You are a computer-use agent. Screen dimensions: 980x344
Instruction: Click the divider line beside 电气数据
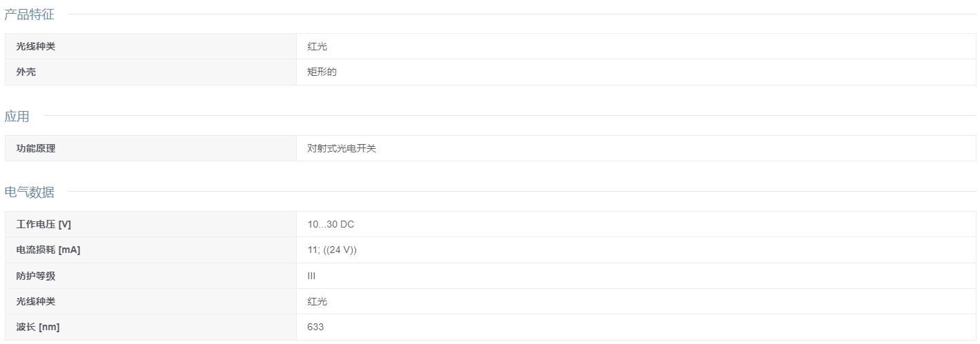522,192
